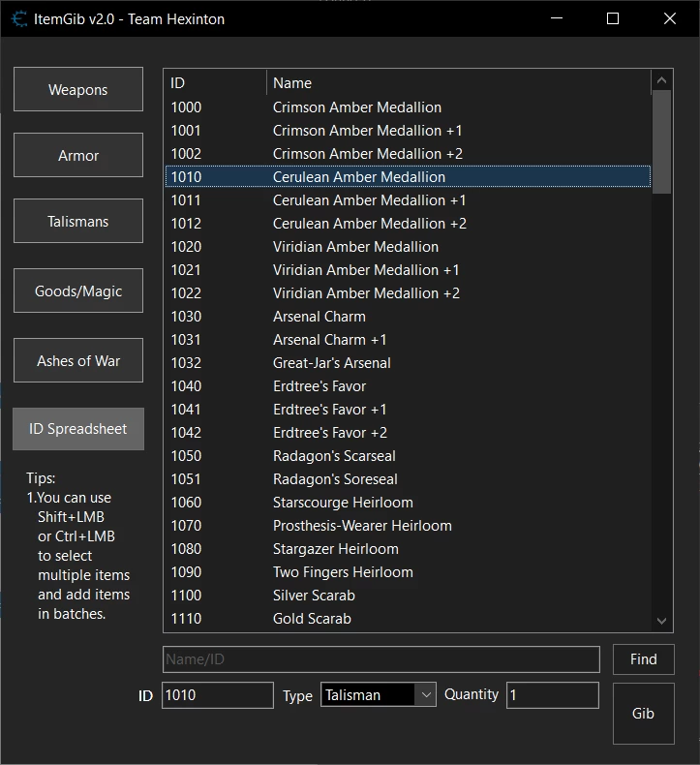Image resolution: width=700 pixels, height=765 pixels.
Task: Open the Talismans category
Action: point(78,222)
